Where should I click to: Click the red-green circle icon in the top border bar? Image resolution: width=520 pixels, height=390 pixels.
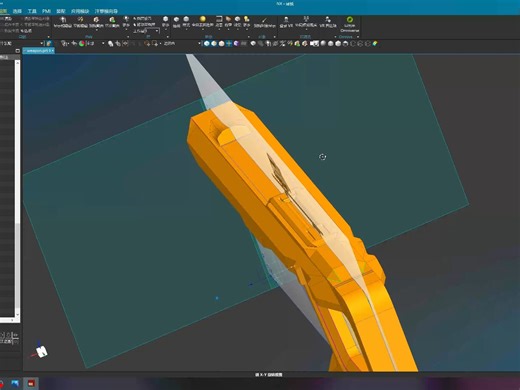click(82, 43)
